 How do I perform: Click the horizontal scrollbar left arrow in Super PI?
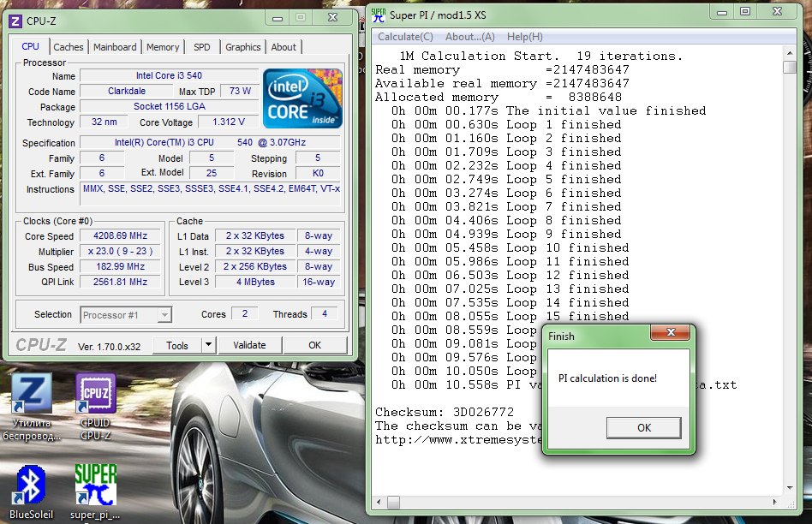(379, 502)
